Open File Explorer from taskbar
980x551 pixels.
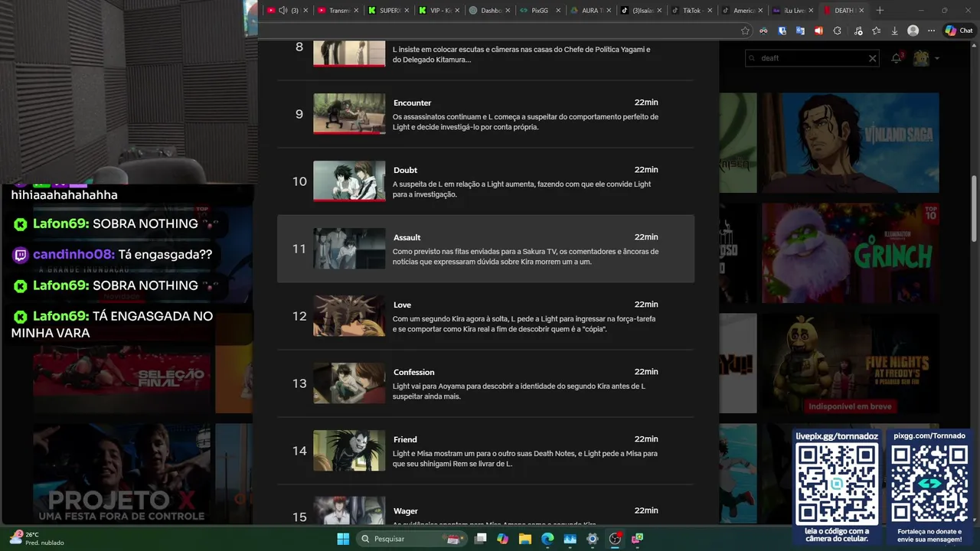(x=525, y=539)
